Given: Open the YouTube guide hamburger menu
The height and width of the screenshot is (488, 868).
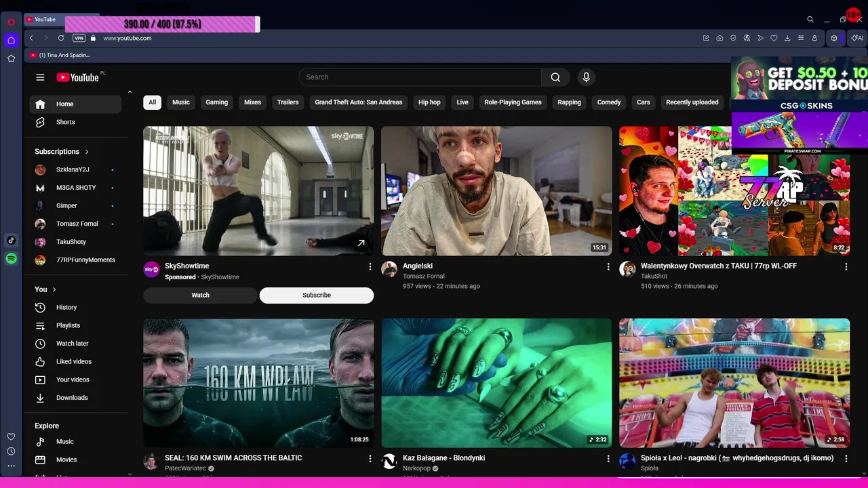Looking at the screenshot, I should 40,77.
